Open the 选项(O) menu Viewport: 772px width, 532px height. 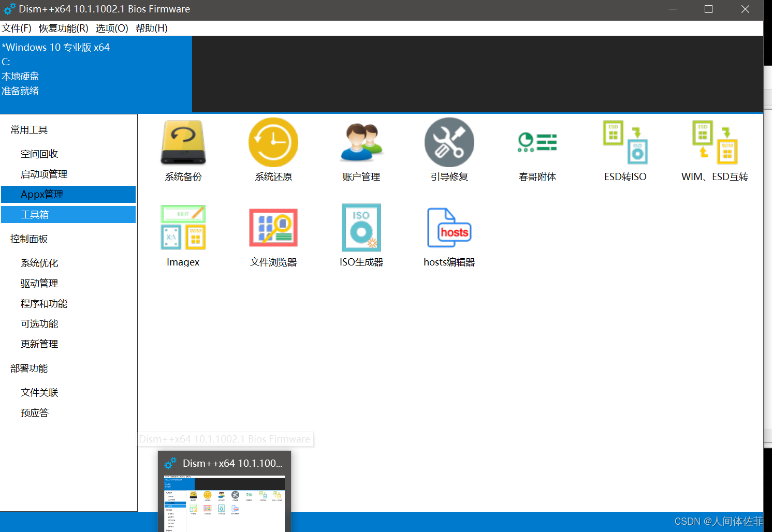coord(112,28)
